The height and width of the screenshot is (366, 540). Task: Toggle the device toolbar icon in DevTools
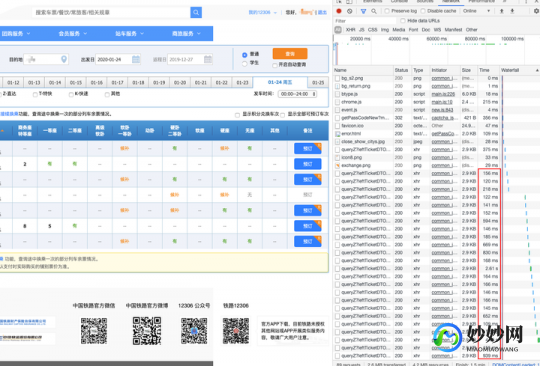[x=349, y=1]
